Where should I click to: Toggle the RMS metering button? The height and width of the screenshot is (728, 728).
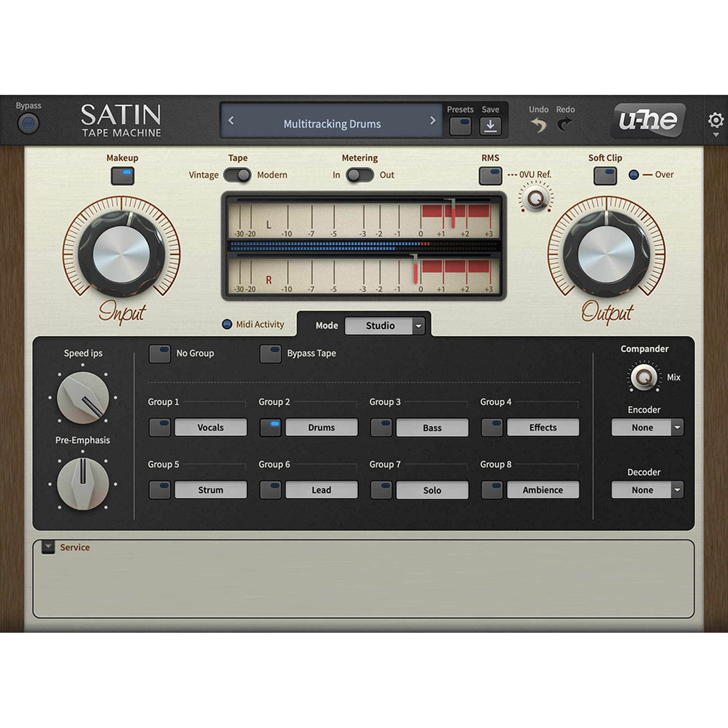[x=490, y=176]
